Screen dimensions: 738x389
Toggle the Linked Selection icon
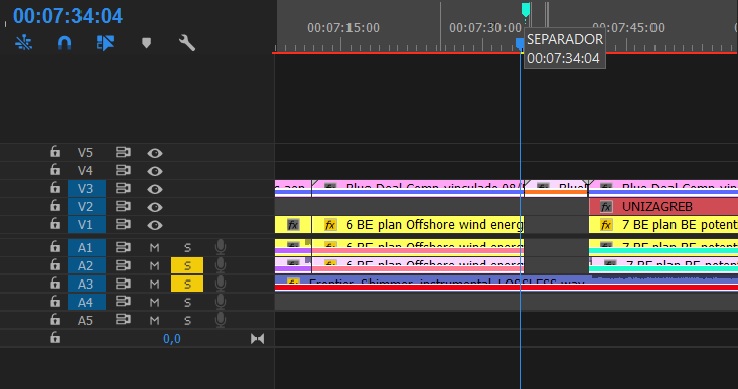pos(105,43)
